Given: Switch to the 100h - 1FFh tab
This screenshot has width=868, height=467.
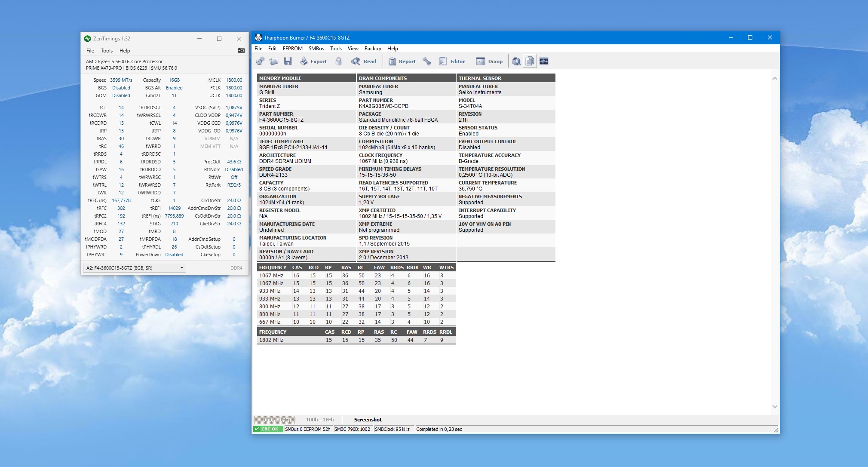Looking at the screenshot, I should [x=319, y=420].
